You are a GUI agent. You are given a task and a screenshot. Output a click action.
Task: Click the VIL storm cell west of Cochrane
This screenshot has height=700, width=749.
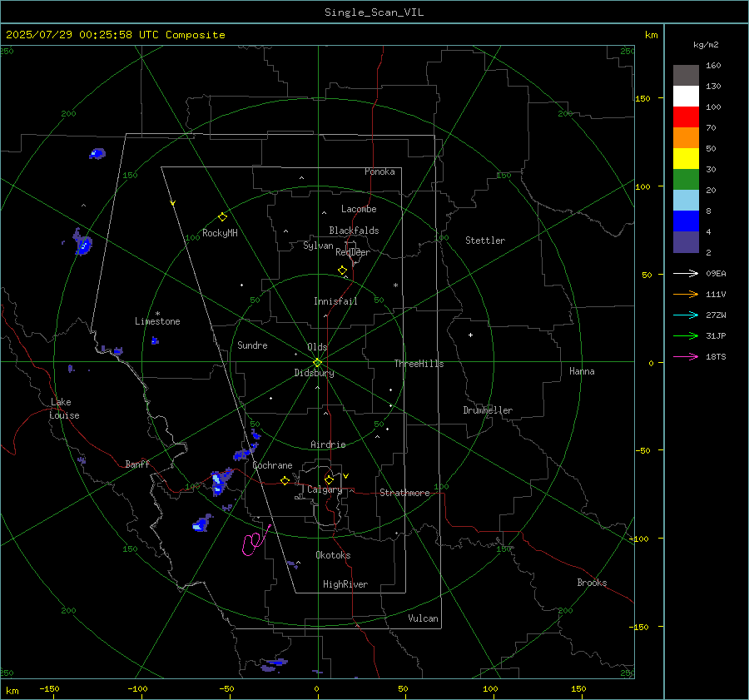(221, 482)
